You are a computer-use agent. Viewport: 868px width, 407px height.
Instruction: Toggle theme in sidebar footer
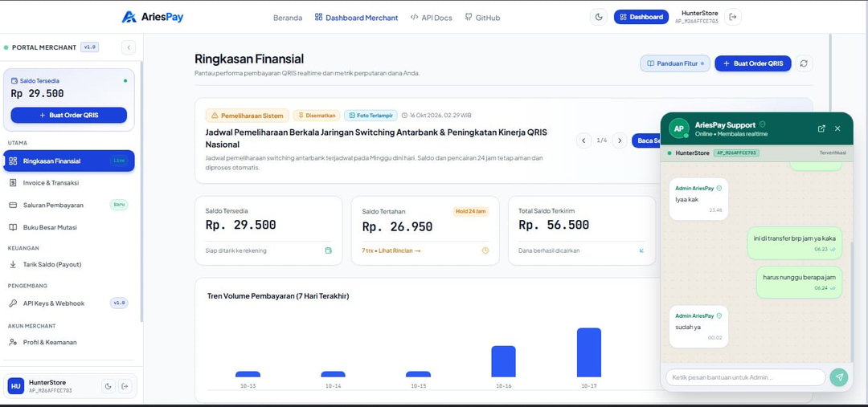pos(108,386)
